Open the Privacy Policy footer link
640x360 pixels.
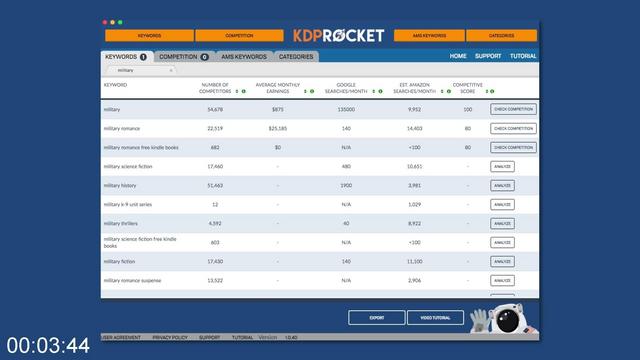point(170,338)
